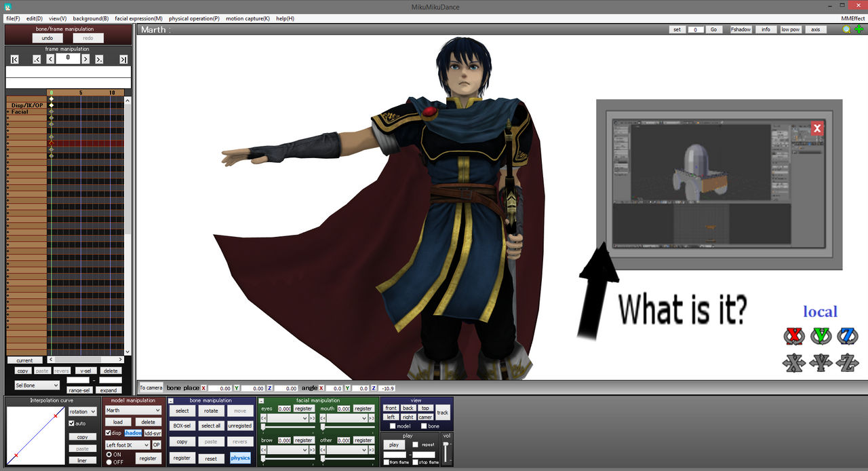Click brow morph next (>>) button

pyautogui.click(x=313, y=449)
